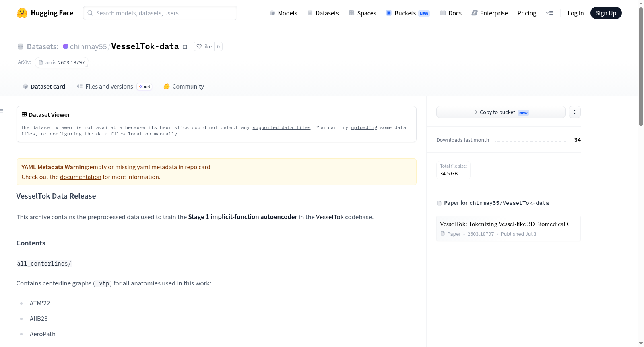Copy dataset name with the copy icon
Viewport: 644px width, 347px height.
pyautogui.click(x=184, y=46)
